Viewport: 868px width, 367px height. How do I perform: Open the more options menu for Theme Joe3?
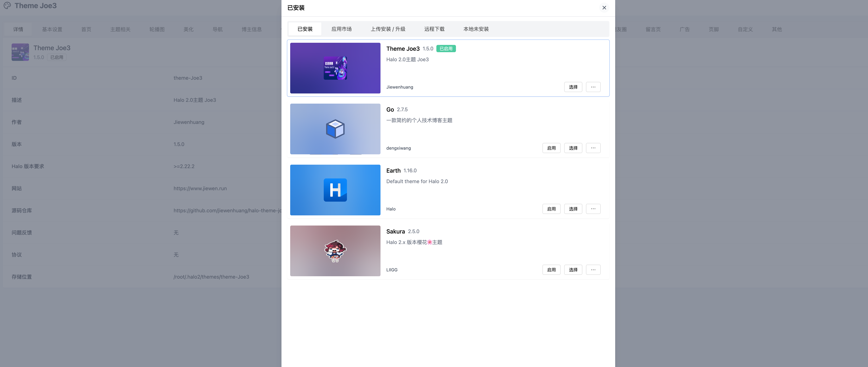tap(593, 87)
